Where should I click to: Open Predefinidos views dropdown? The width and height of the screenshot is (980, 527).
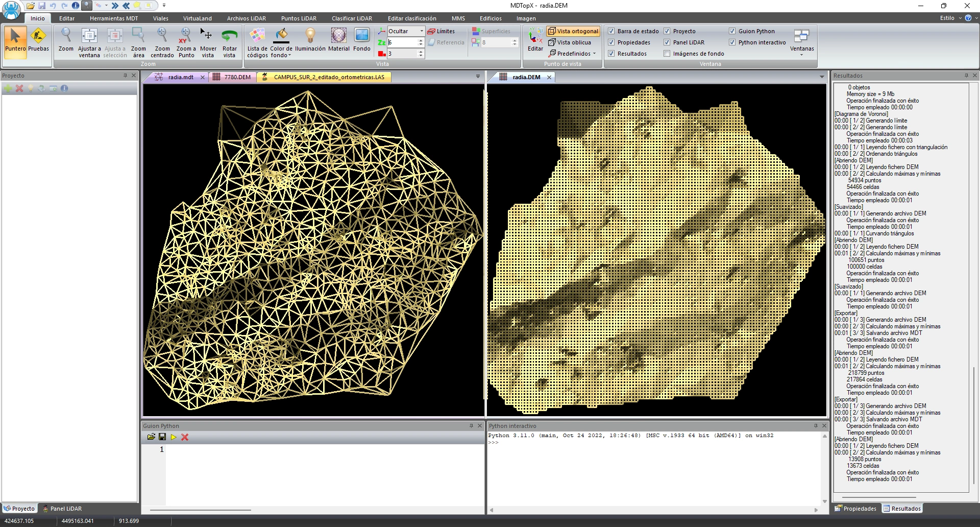594,54
